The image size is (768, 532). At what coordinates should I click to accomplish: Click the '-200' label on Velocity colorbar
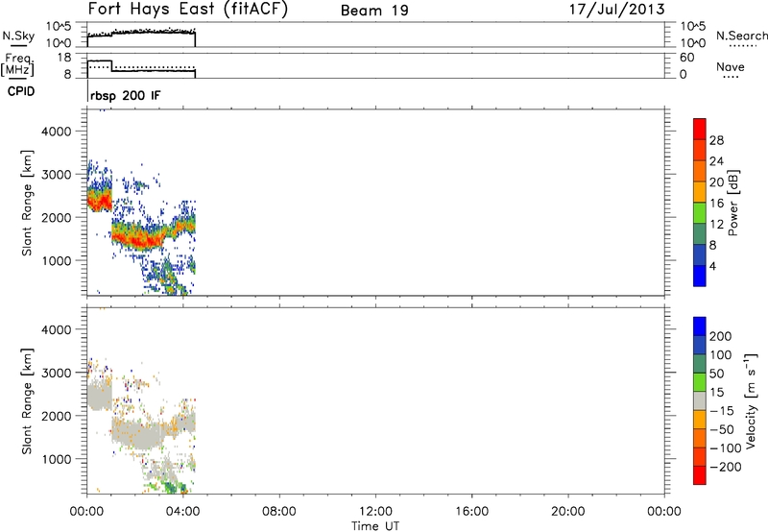(726, 467)
